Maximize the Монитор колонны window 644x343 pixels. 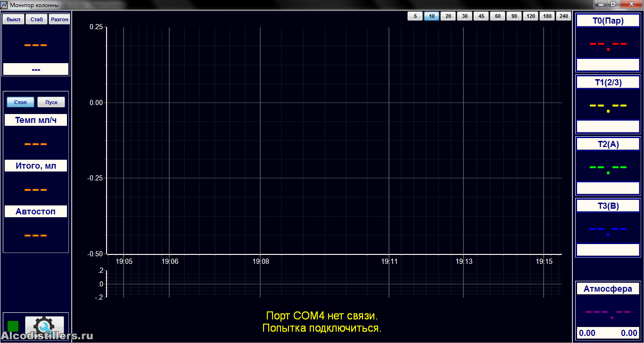click(x=613, y=4)
